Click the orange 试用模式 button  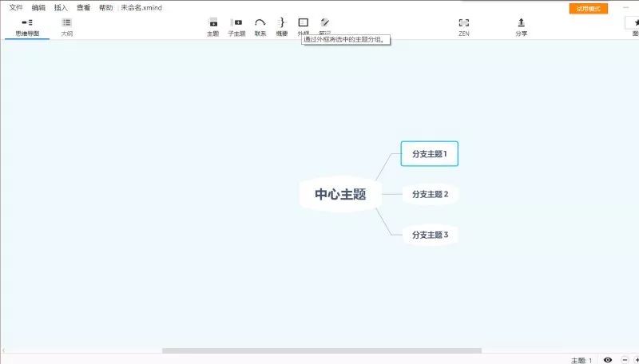coord(589,9)
